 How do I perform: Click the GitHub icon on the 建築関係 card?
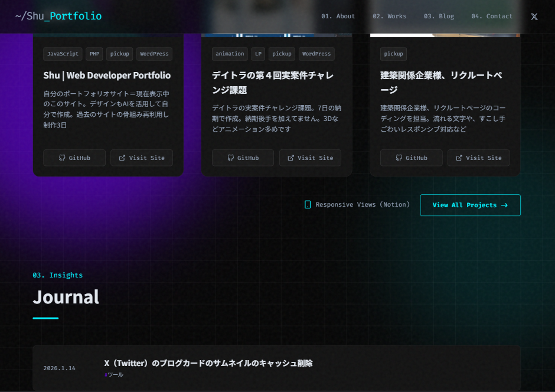pos(399,158)
